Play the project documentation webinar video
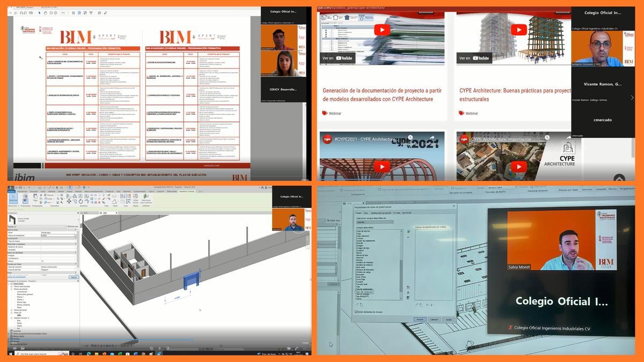This screenshot has height=362, width=644. 382,30
